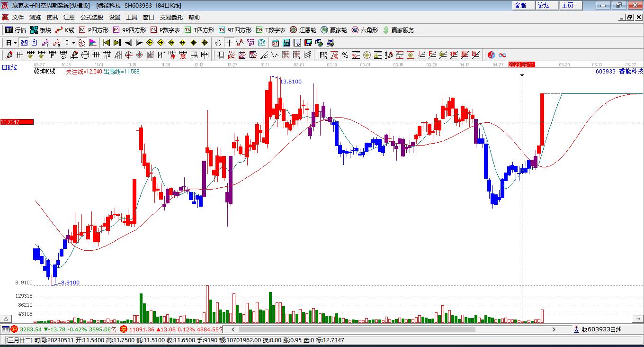The width and height of the screenshot is (644, 347).
Task: Open the 工具 menu
Action: coord(132,18)
